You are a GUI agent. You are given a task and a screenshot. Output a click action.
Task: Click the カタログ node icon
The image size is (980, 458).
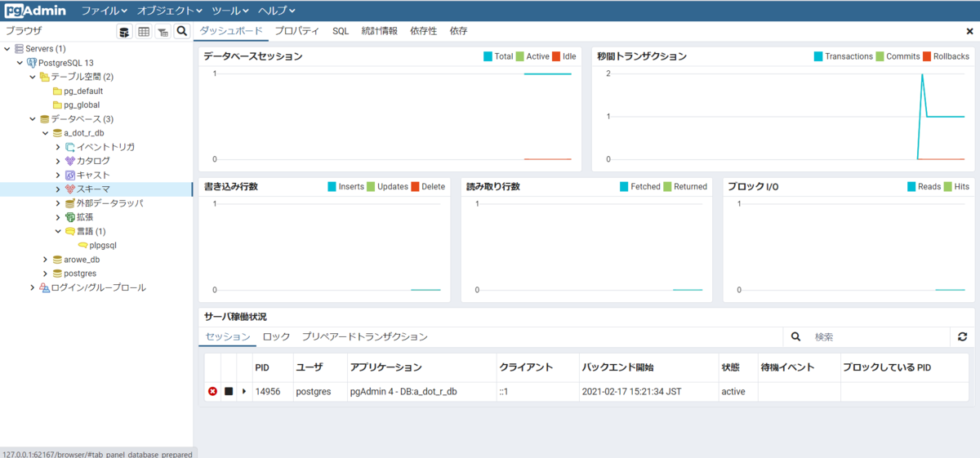click(70, 161)
